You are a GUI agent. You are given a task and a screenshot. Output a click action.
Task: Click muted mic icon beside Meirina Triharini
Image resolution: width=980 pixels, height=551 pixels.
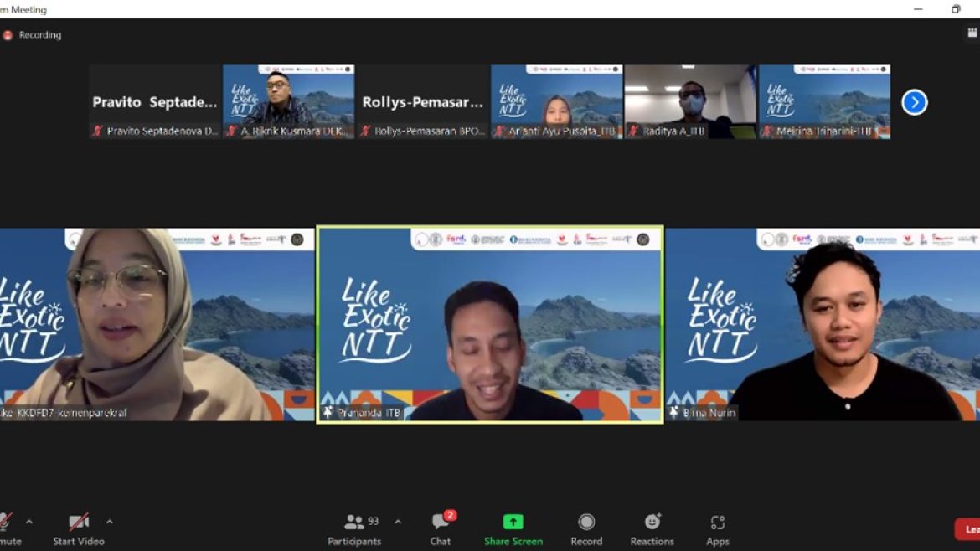[x=767, y=131]
